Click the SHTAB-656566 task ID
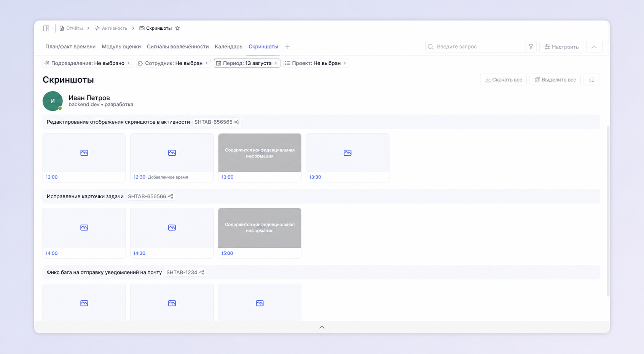Image resolution: width=644 pixels, height=354 pixels. coord(147,196)
